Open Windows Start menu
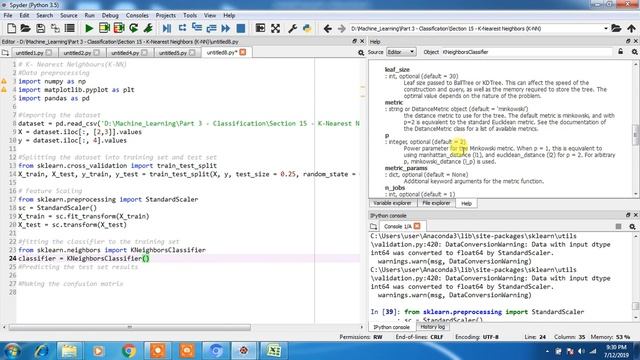The image size is (640, 360). pos(12,351)
